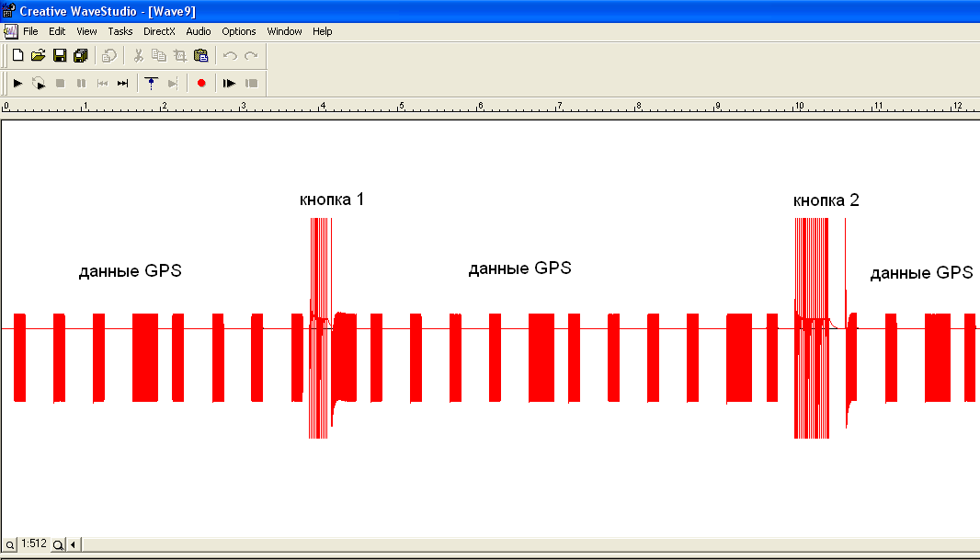Click the Save All icon
The image size is (980, 560).
point(80,56)
